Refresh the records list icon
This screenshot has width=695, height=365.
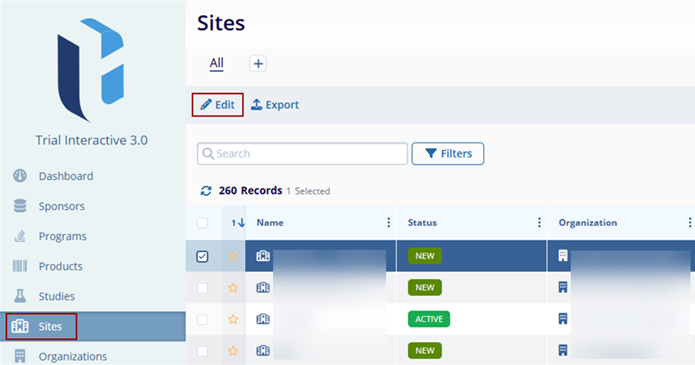pos(206,191)
